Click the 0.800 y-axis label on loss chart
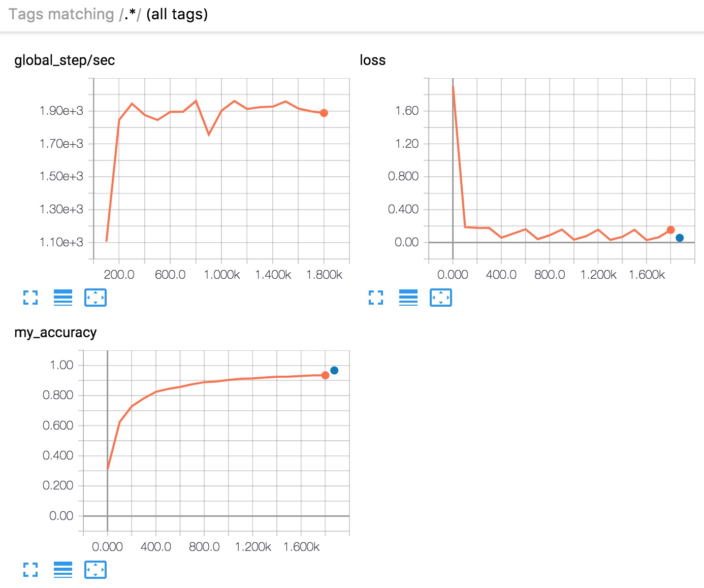Screen dimensions: 704x588 click(x=403, y=176)
